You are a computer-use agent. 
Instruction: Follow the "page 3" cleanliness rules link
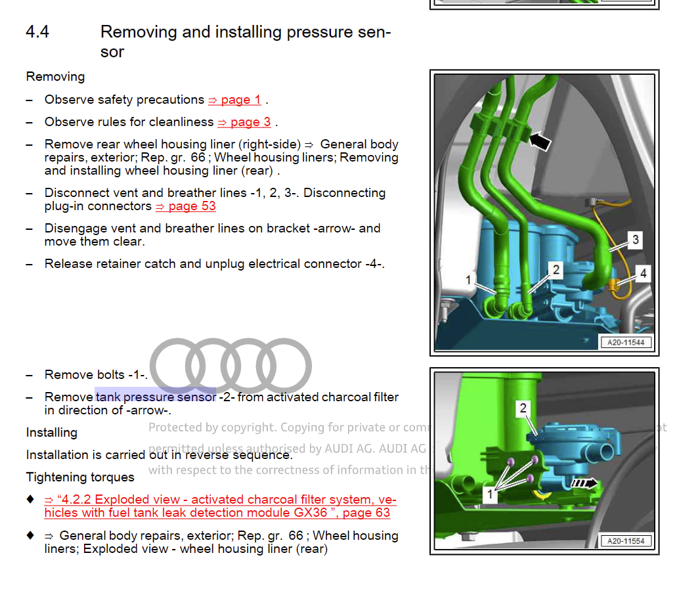[x=244, y=122]
